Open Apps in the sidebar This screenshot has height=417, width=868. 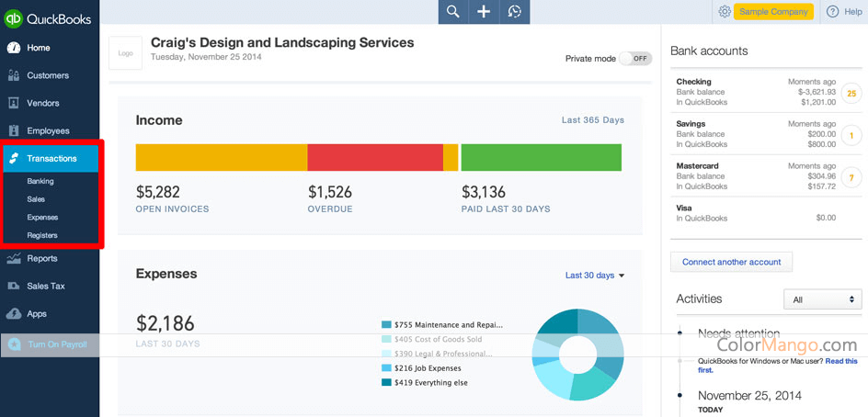coord(37,313)
